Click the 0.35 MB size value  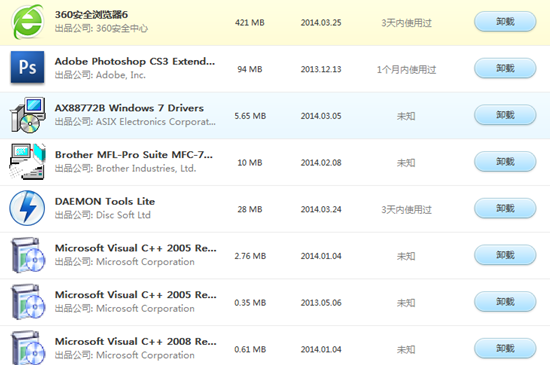pos(250,303)
